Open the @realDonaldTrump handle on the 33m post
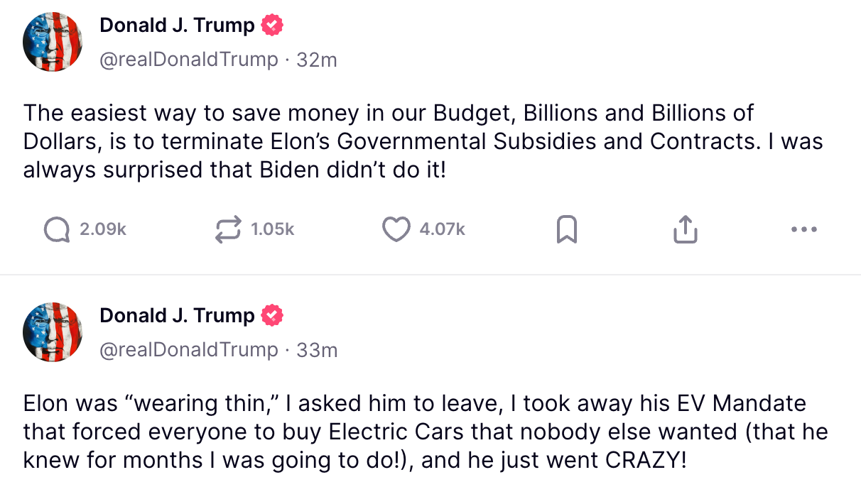861x504 pixels. point(189,349)
